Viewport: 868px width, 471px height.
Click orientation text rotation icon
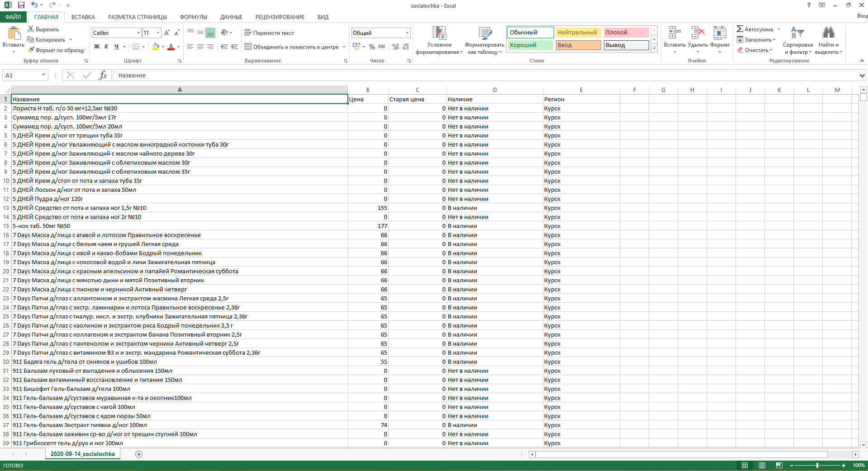tap(224, 33)
